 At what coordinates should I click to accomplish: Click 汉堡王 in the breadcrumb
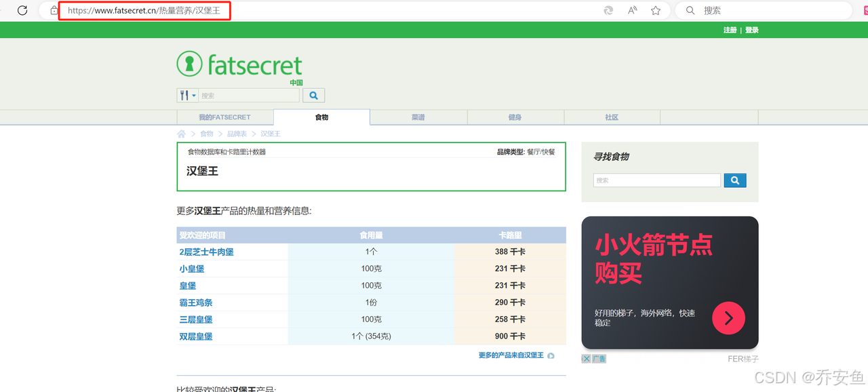[271, 134]
